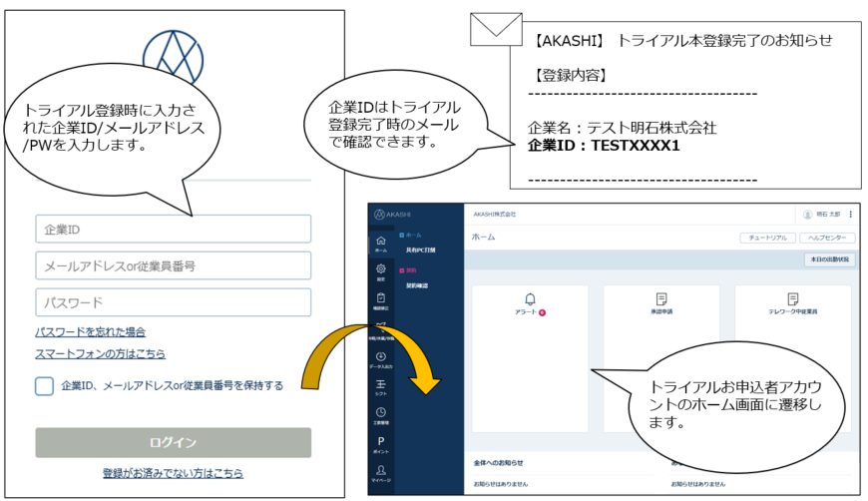The width and height of the screenshot is (868, 501).
Task: Open the Points (ポイント) P icon
Action: pyautogui.click(x=380, y=443)
